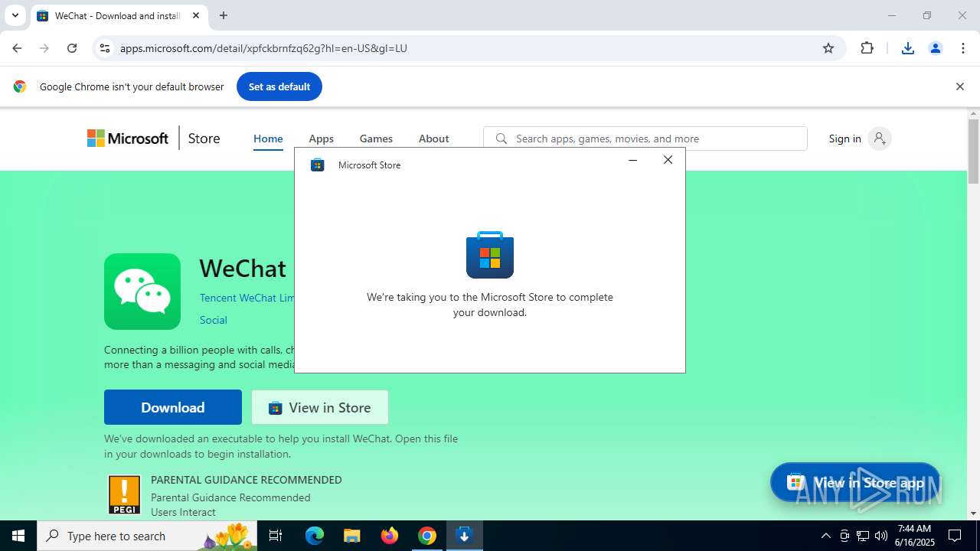980x551 pixels.
Task: Minimize the Microsoft Store dialog
Action: point(632,160)
